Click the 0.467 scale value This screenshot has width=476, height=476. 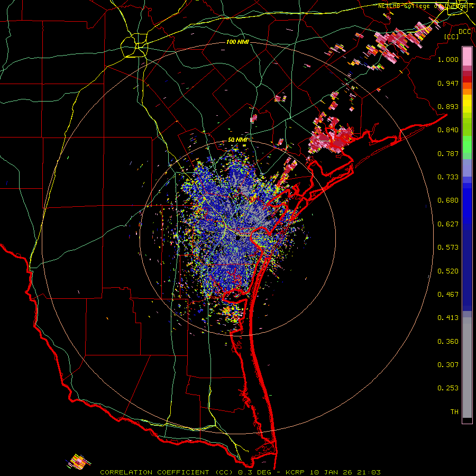point(448,295)
